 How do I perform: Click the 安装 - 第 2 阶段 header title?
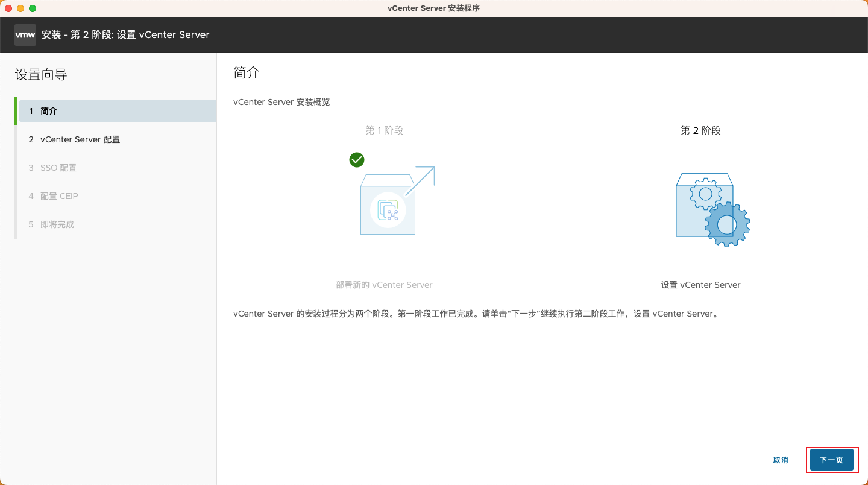[x=125, y=35]
